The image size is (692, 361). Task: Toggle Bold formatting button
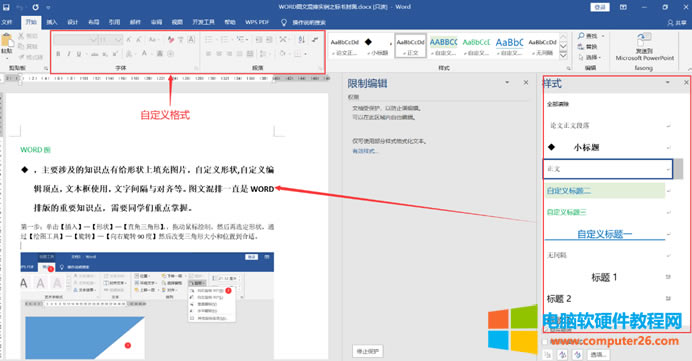click(58, 54)
